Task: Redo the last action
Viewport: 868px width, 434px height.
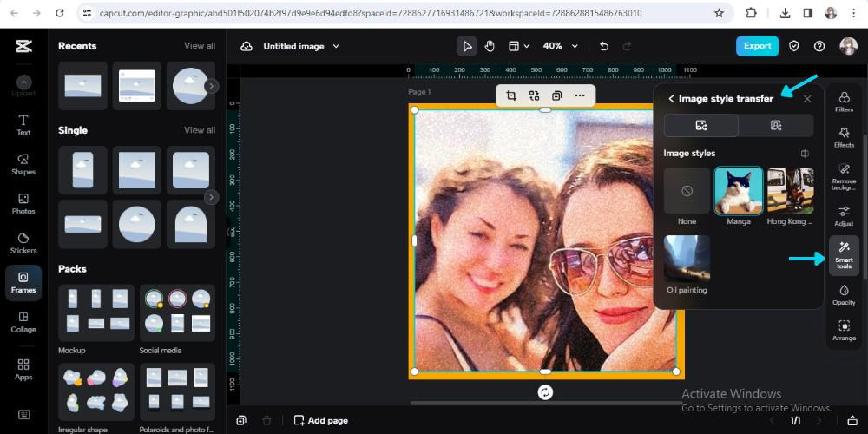Action: coord(628,47)
